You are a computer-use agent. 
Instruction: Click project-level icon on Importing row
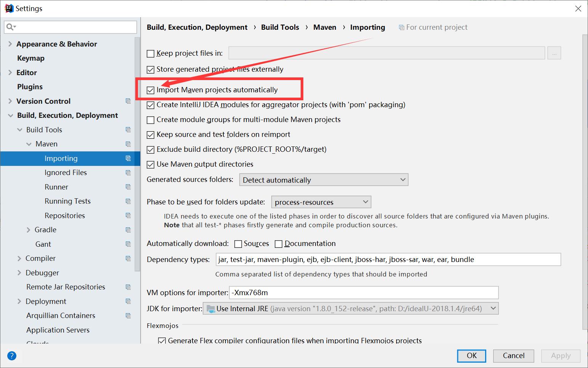[x=128, y=158]
